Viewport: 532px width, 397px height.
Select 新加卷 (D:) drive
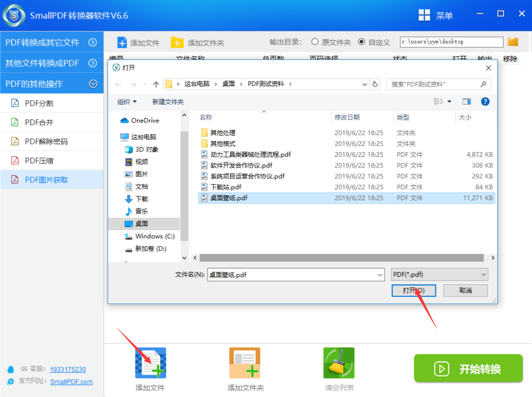(x=145, y=249)
